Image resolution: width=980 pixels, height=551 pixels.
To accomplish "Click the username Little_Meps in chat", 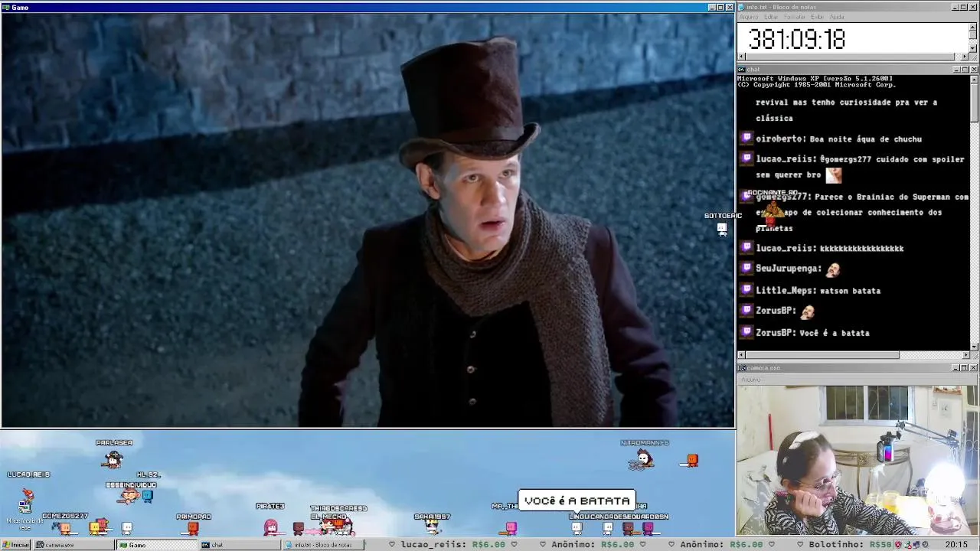I will pos(786,290).
